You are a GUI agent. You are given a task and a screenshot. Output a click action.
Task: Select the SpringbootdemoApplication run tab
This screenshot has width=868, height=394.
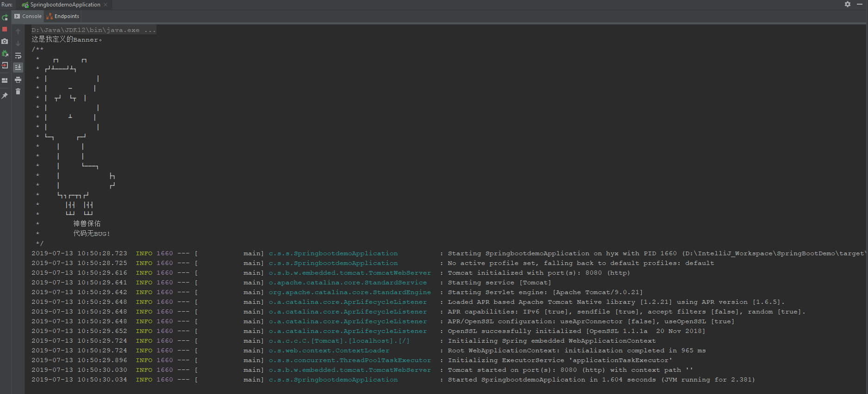(x=65, y=5)
